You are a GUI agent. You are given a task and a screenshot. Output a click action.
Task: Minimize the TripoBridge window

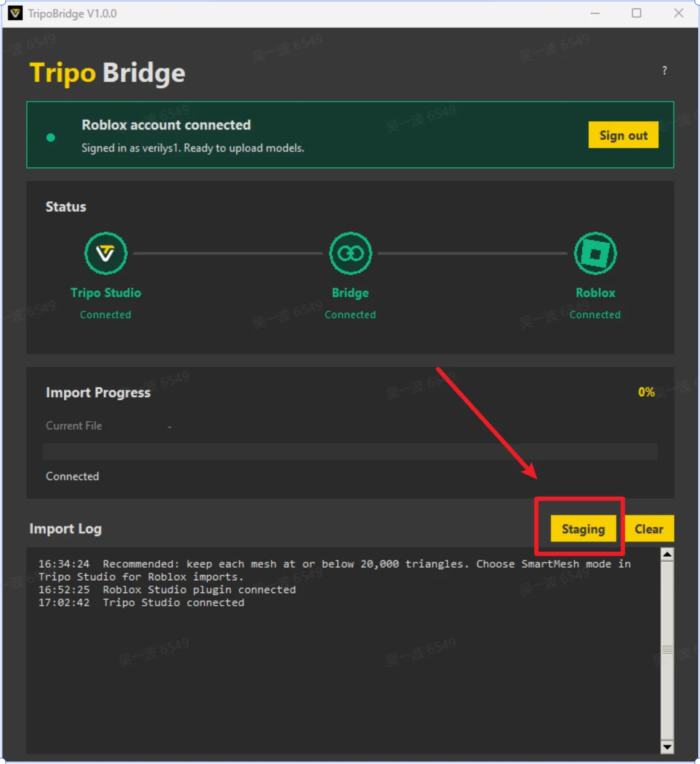(x=595, y=13)
